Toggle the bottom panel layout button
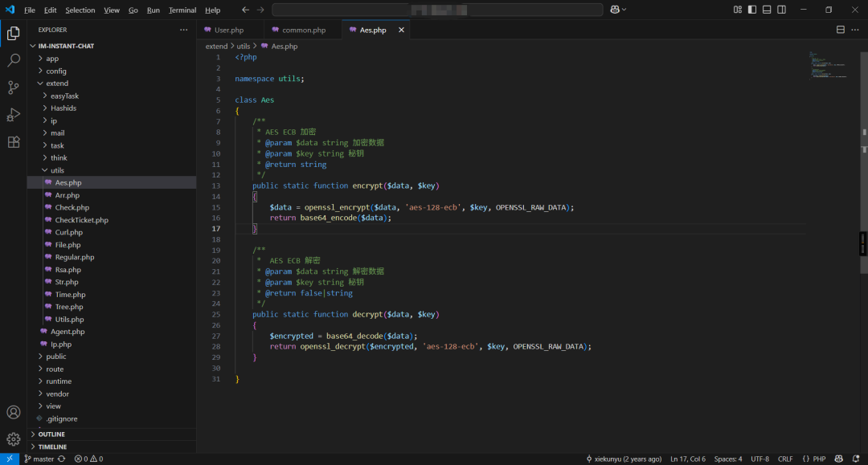This screenshot has width=868, height=465. [767, 10]
